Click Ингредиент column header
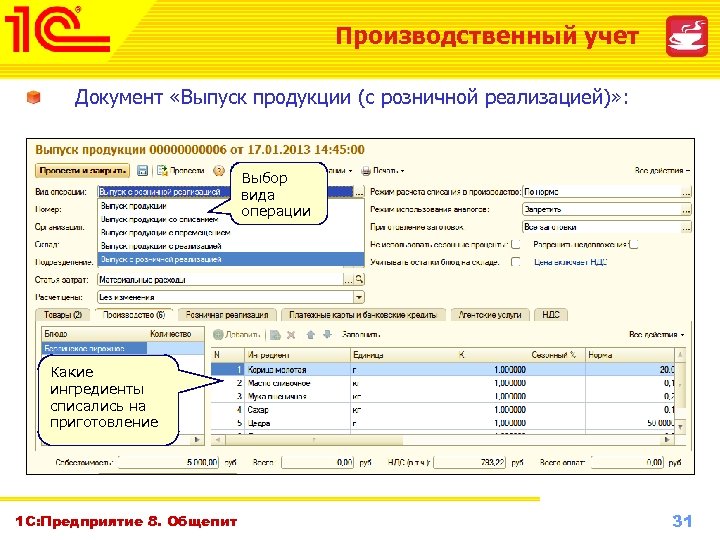This screenshot has height=540, width=720. coord(298,355)
